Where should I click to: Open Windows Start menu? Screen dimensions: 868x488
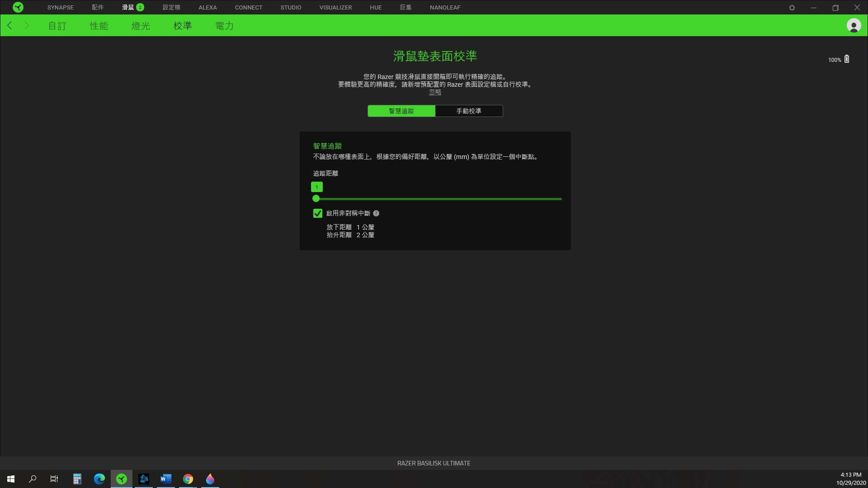pos(11,479)
